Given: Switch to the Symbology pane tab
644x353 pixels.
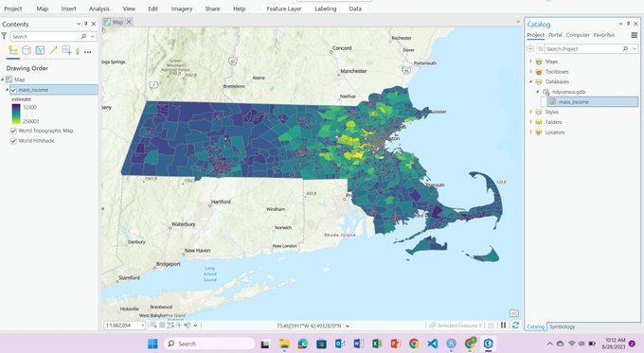Looking at the screenshot, I should click(x=563, y=327).
